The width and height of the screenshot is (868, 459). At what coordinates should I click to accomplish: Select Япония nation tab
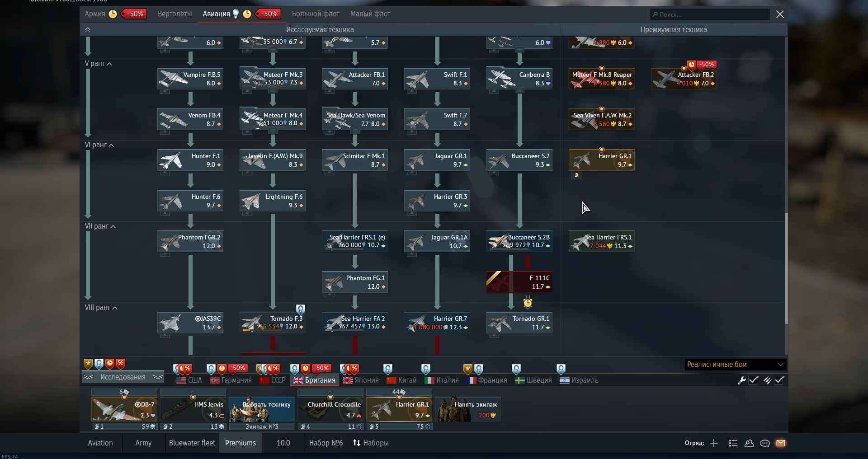point(361,380)
